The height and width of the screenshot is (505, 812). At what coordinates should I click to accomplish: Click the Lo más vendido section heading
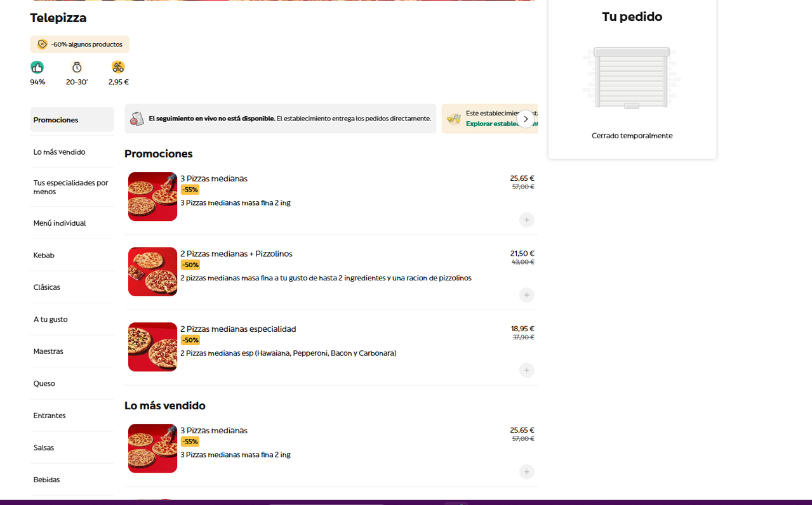point(165,405)
